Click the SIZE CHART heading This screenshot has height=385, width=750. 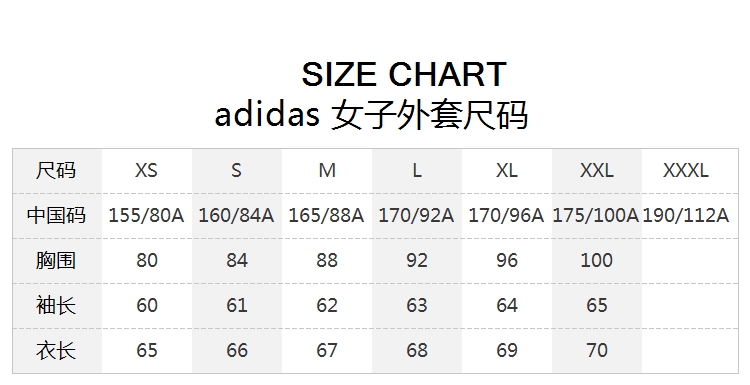pyautogui.click(x=404, y=74)
